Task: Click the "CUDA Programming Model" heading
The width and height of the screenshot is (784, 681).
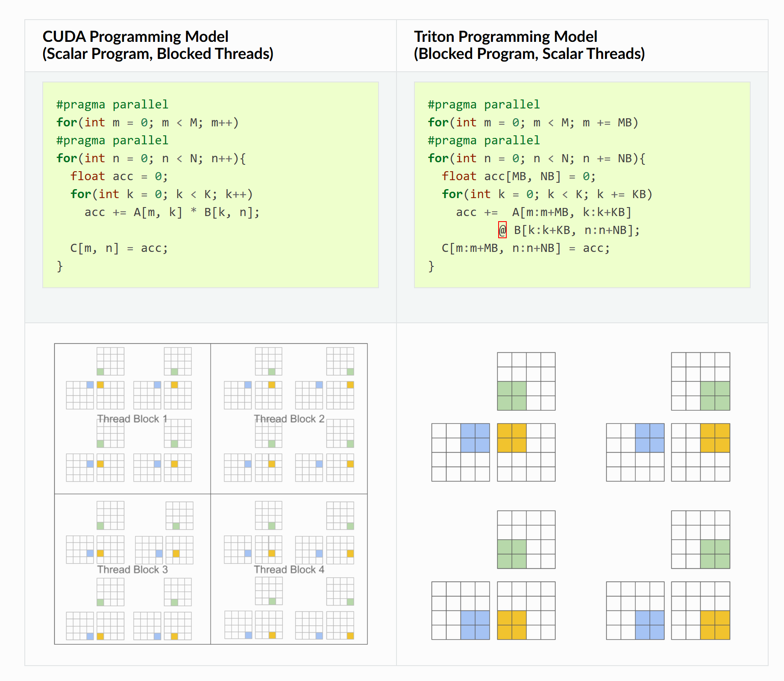Action: point(135,37)
